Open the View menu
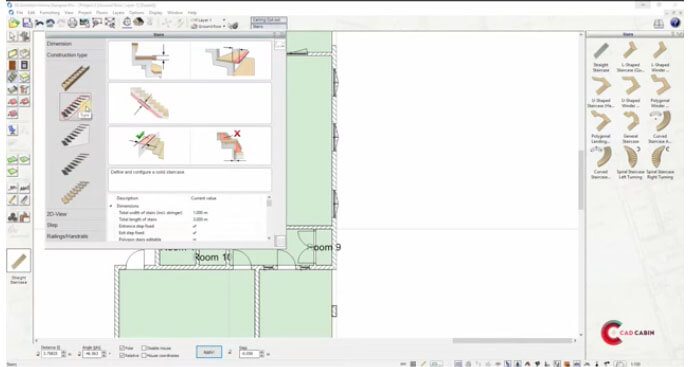Viewport: 689px width, 367px height. coord(69,13)
